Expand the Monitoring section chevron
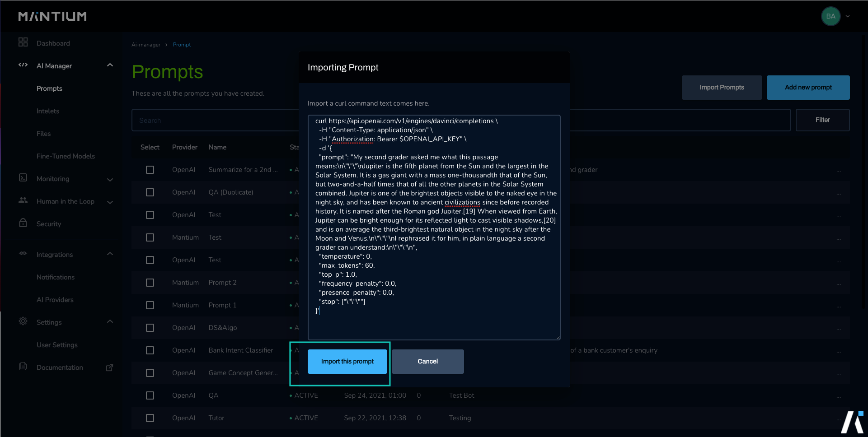Viewport: 868px width, 437px height. click(110, 179)
